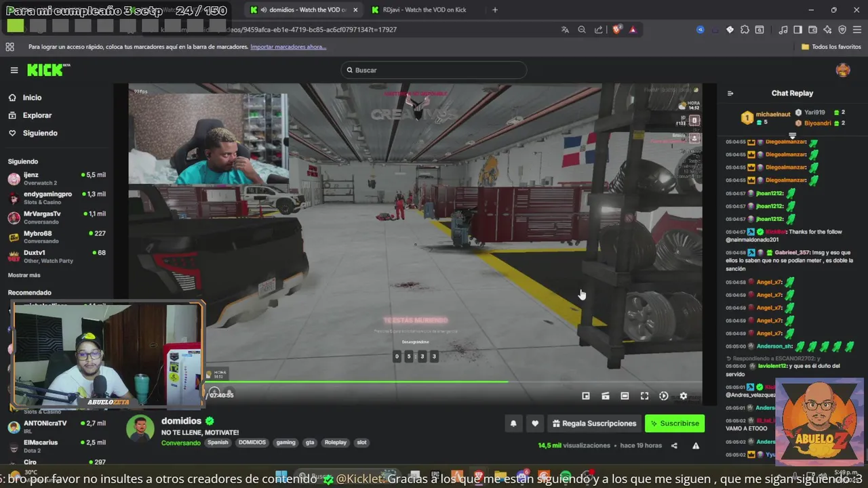
Task: Click domidios channel avatar below video
Action: tap(140, 428)
